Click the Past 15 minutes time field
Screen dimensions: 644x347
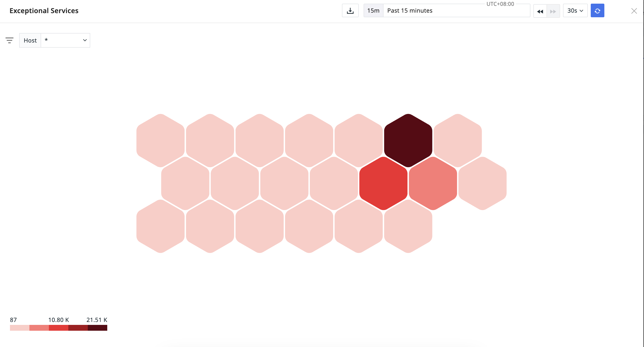coord(456,11)
